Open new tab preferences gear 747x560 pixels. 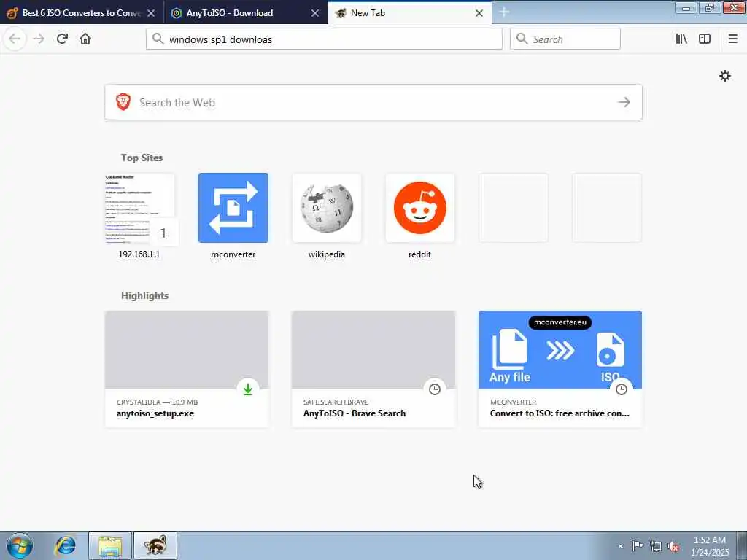pos(724,76)
